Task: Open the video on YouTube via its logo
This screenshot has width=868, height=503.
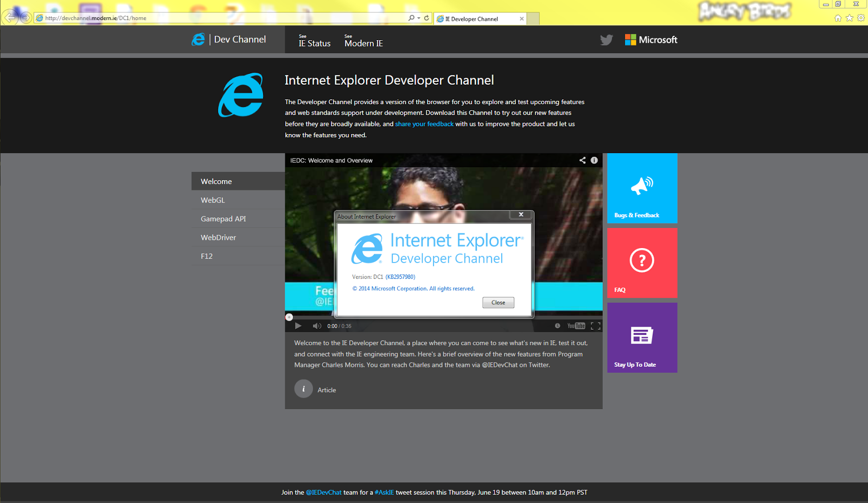Action: (575, 326)
